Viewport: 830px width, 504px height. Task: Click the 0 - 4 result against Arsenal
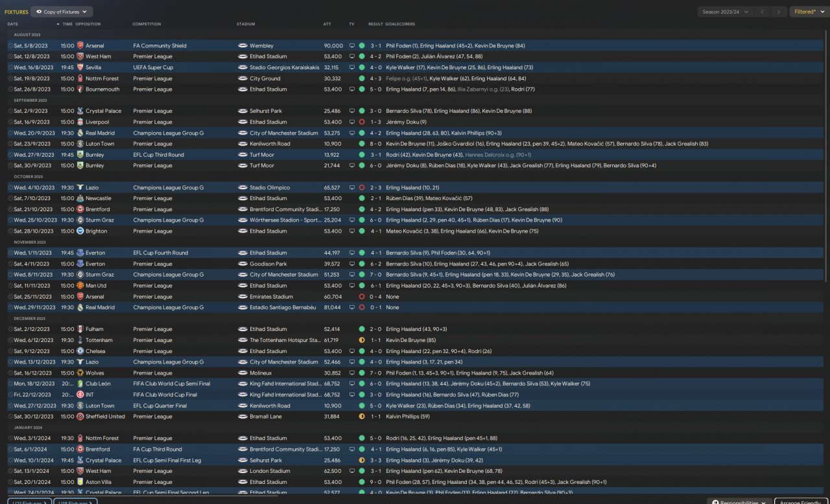click(x=376, y=297)
